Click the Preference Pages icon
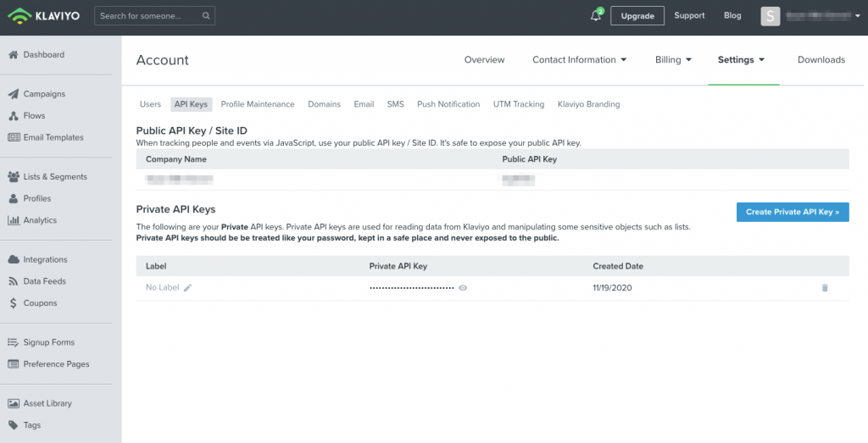 tap(14, 364)
